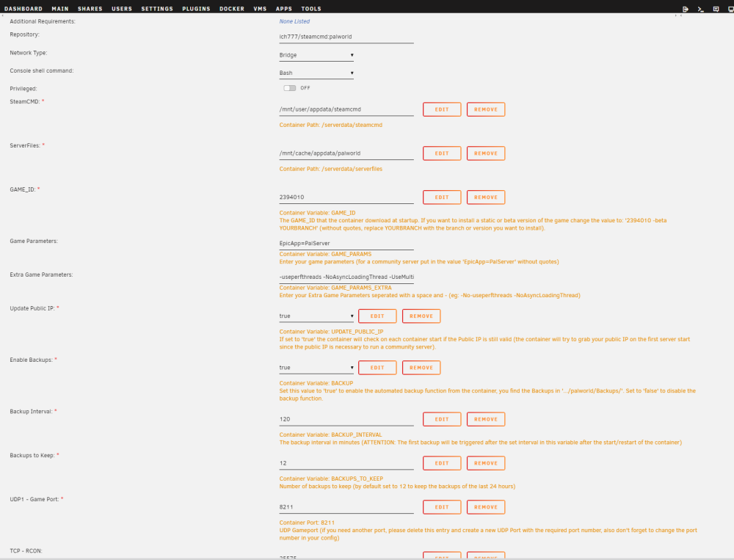The height and width of the screenshot is (560, 734).
Task: Remove the Enable Backups variable
Action: 421,368
